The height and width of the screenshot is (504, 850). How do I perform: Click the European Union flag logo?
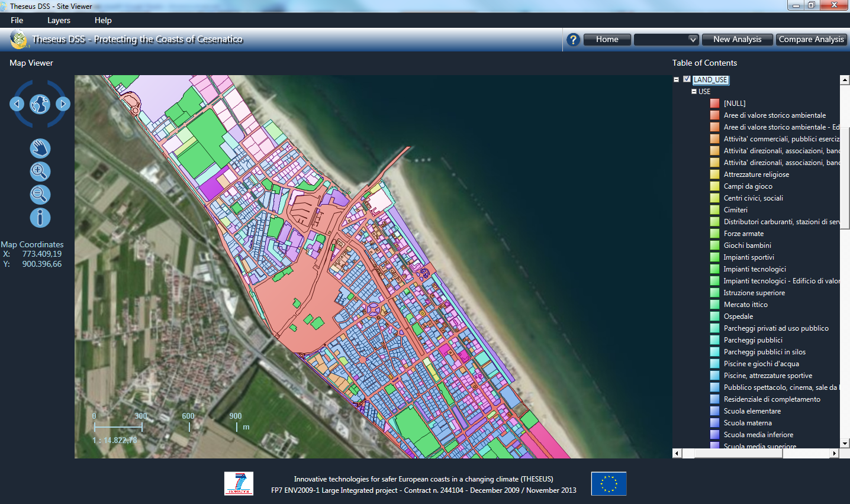click(x=608, y=483)
